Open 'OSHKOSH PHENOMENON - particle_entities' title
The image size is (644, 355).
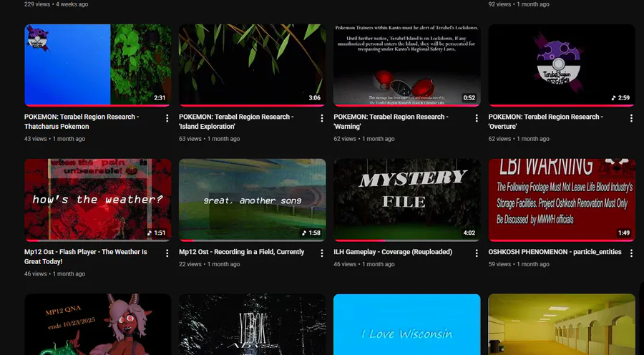(x=555, y=252)
